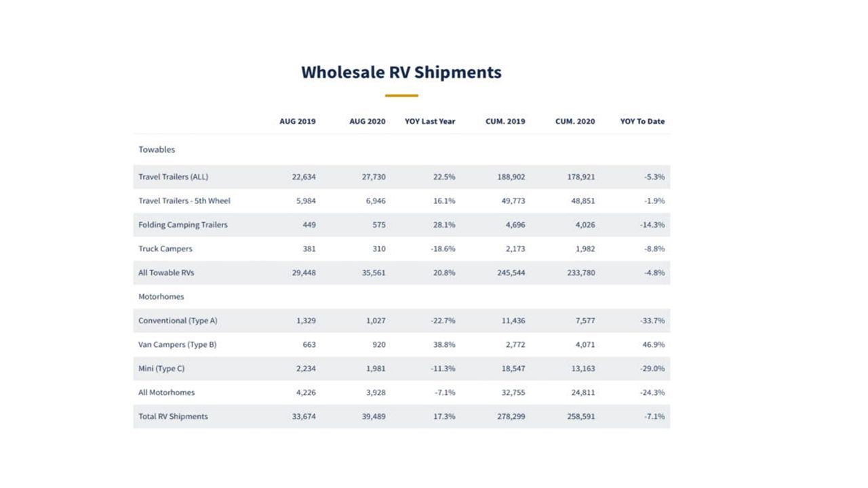
Task: Select the YOY To Date header
Action: (642, 121)
